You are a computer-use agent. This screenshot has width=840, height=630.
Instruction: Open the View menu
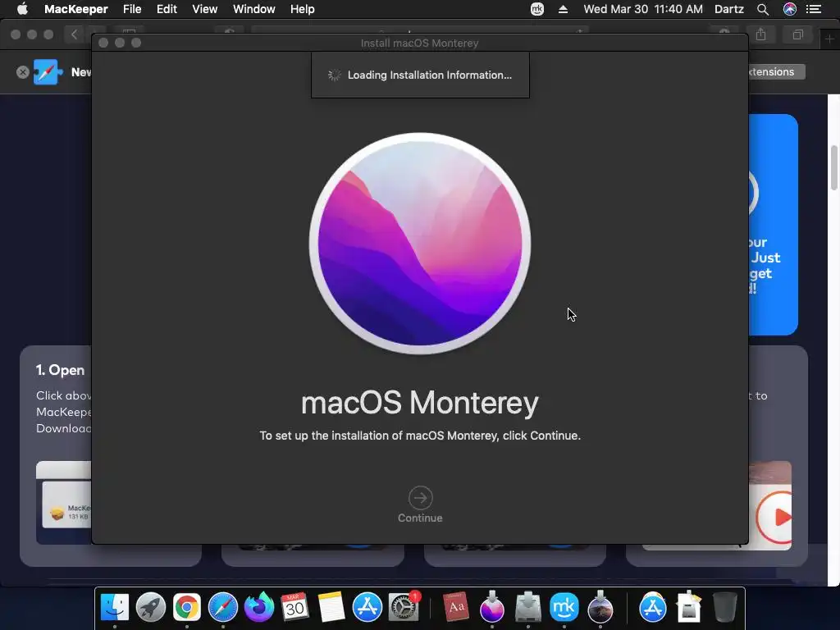(x=204, y=9)
